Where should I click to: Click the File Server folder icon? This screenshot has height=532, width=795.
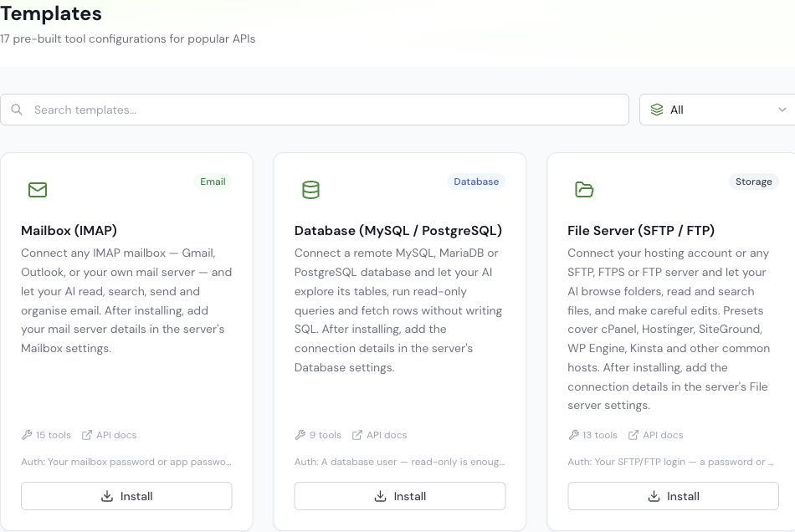[584, 190]
